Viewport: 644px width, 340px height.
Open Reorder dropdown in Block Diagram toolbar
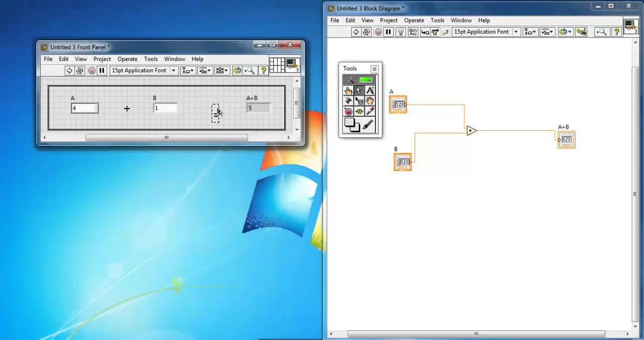(x=566, y=32)
